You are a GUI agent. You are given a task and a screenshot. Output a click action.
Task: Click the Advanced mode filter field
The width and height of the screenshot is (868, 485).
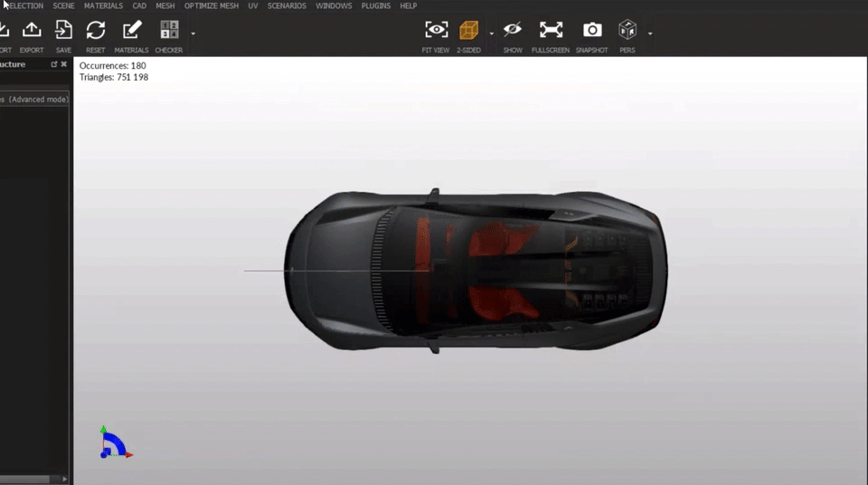[x=34, y=100]
